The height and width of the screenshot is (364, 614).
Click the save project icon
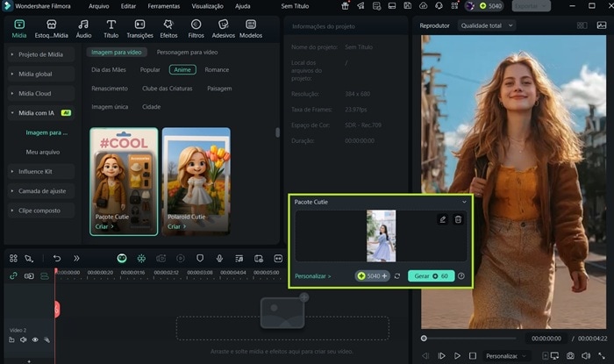click(x=408, y=6)
